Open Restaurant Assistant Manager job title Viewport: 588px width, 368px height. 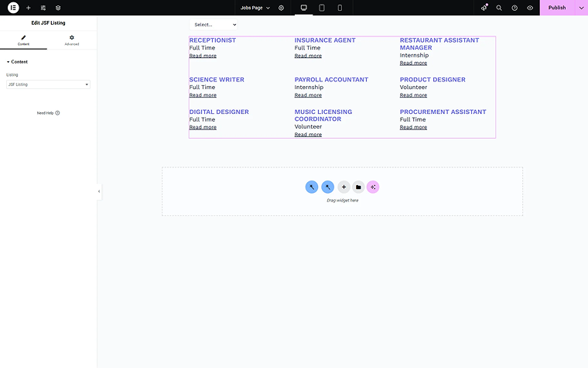click(439, 44)
